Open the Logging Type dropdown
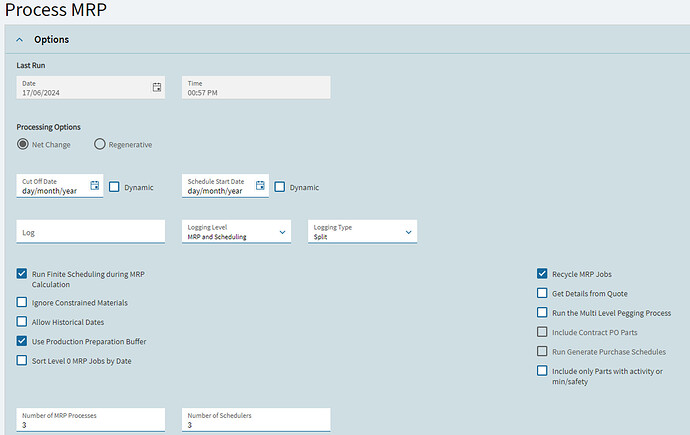 coord(363,232)
